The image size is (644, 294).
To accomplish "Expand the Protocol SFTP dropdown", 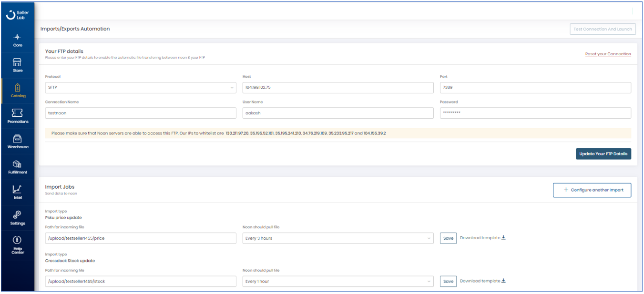I will (x=141, y=88).
